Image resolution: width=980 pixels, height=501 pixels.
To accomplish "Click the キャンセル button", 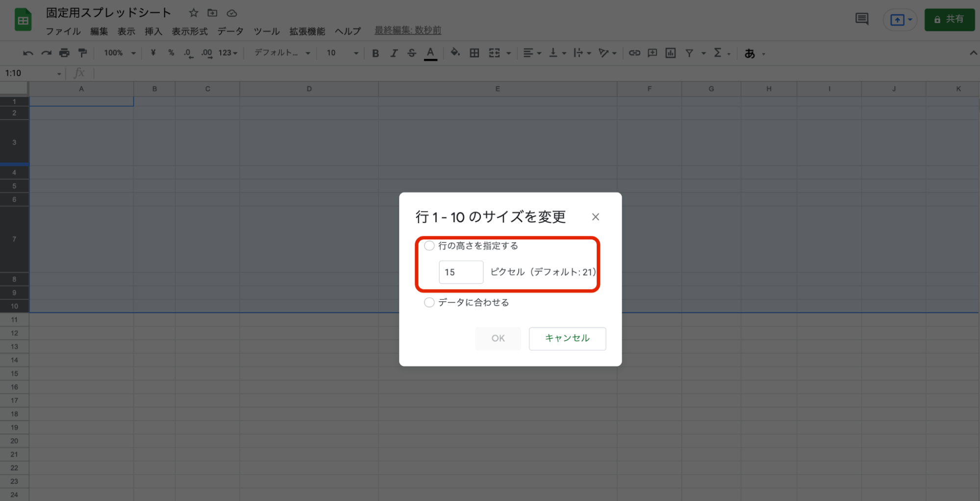I will (567, 339).
